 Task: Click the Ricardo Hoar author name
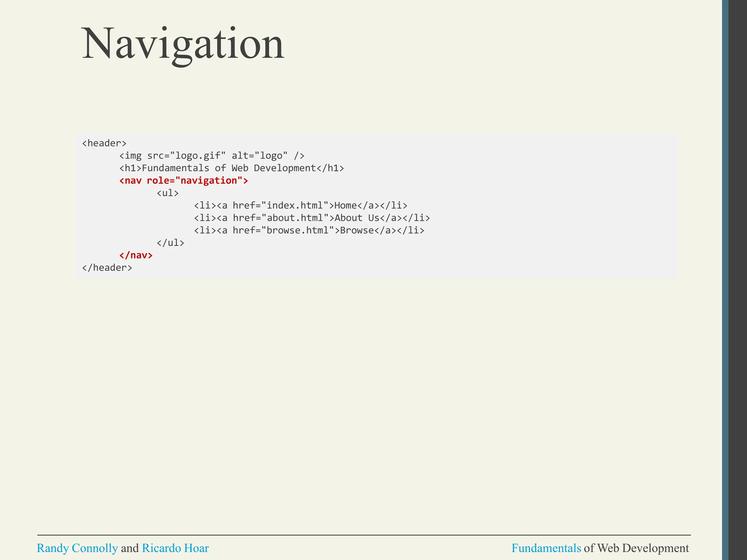click(175, 548)
